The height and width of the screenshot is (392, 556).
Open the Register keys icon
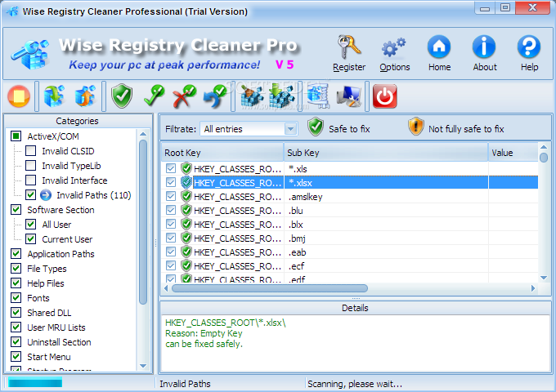pos(349,47)
